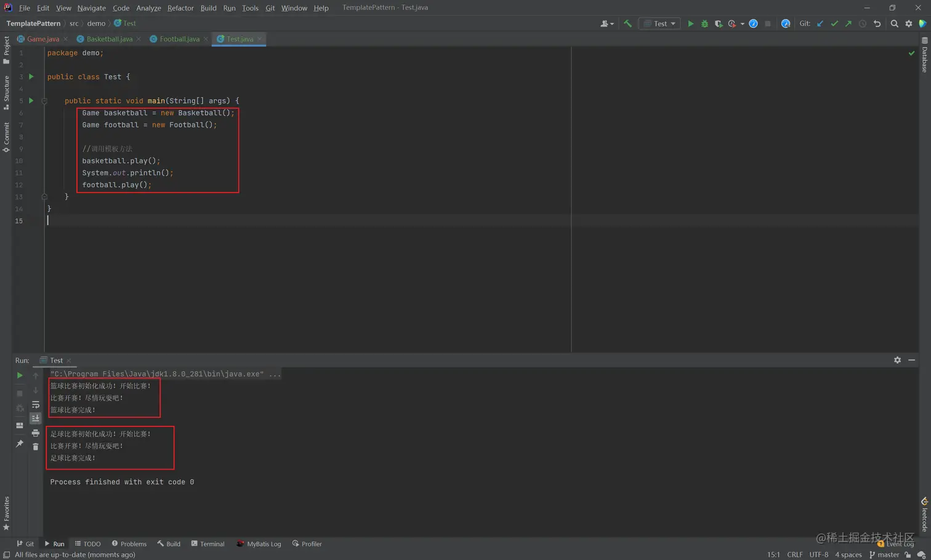The width and height of the screenshot is (931, 560).
Task: Open the profiler run icon in toolbar
Action: click(732, 23)
